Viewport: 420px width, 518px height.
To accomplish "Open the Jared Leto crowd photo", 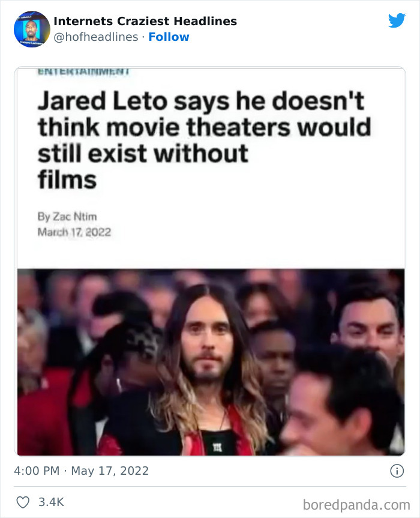I will (211, 362).
